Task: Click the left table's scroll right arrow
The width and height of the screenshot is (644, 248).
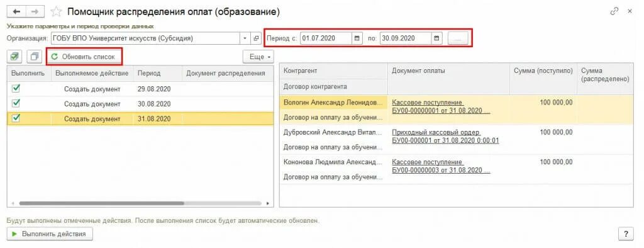Action: pyautogui.click(x=267, y=203)
